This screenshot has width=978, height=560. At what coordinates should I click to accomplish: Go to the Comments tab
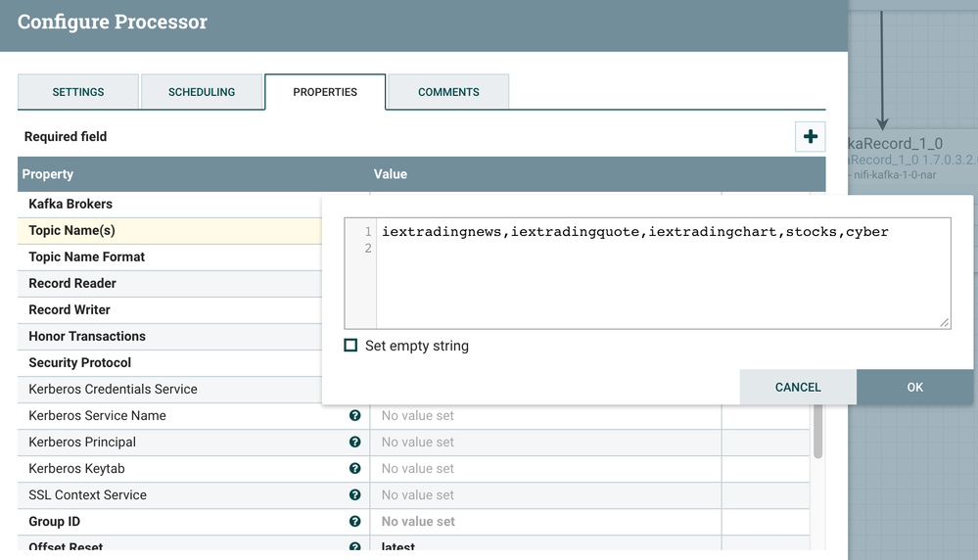click(448, 92)
